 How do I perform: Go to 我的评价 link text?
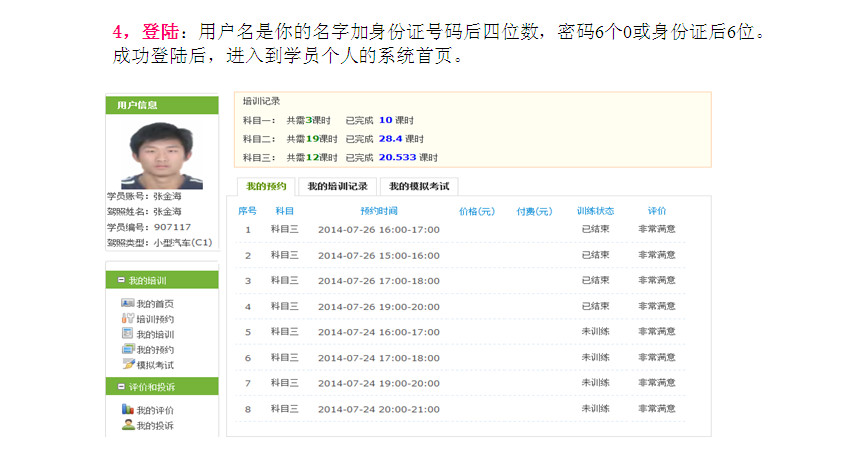coord(155,411)
